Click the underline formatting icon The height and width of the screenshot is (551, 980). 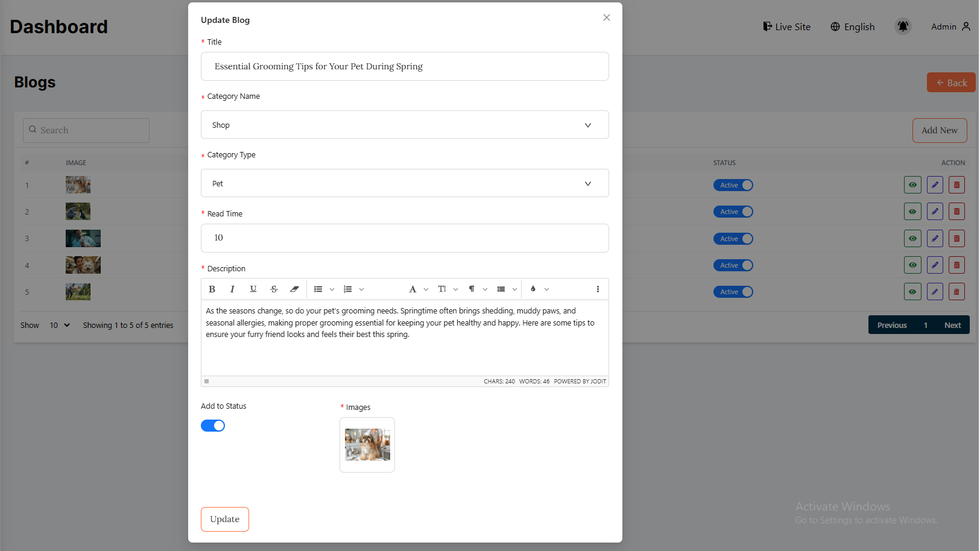point(253,289)
